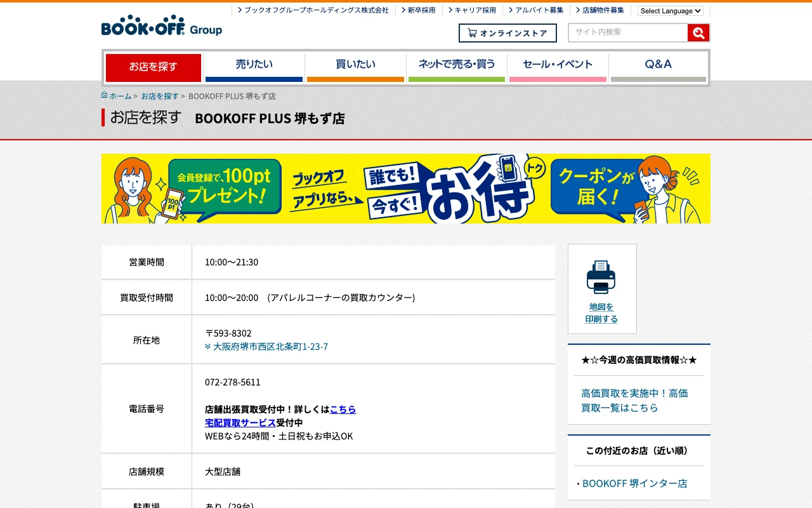Click the 営業時間 value 10:00〜21:30
Screen dimensions: 812x508
pos(232,262)
